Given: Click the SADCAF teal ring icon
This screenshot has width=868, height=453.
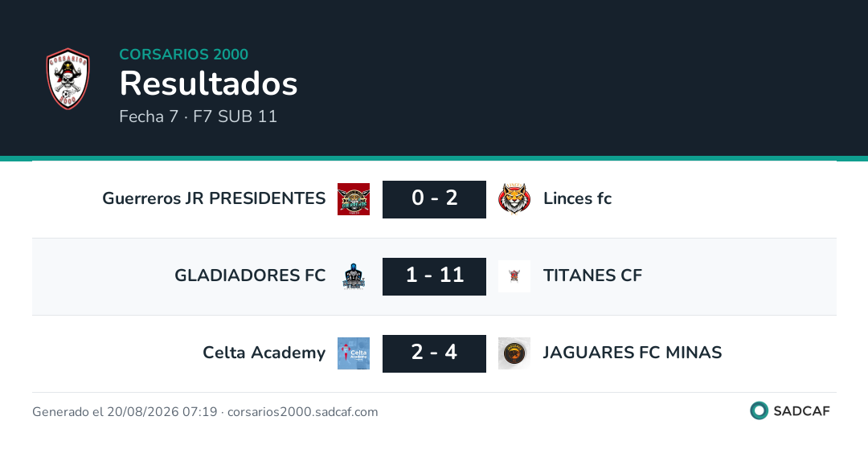Looking at the screenshot, I should click(x=759, y=410).
